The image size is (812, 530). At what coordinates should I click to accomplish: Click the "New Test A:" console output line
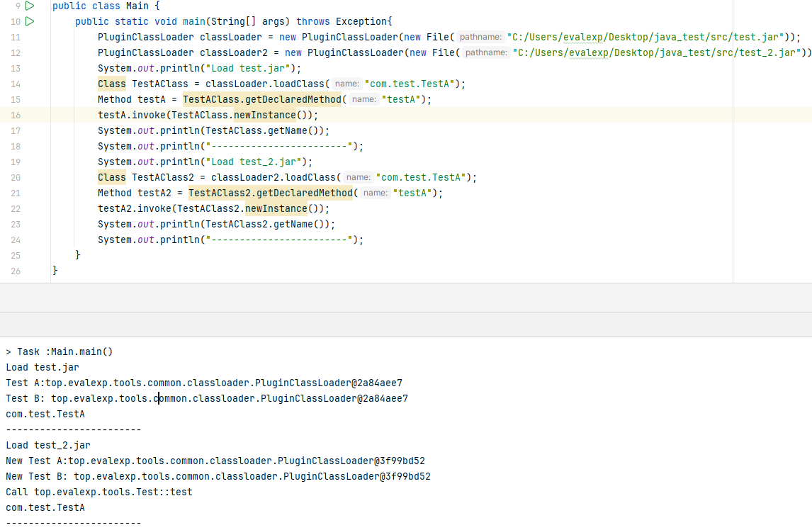pos(213,461)
